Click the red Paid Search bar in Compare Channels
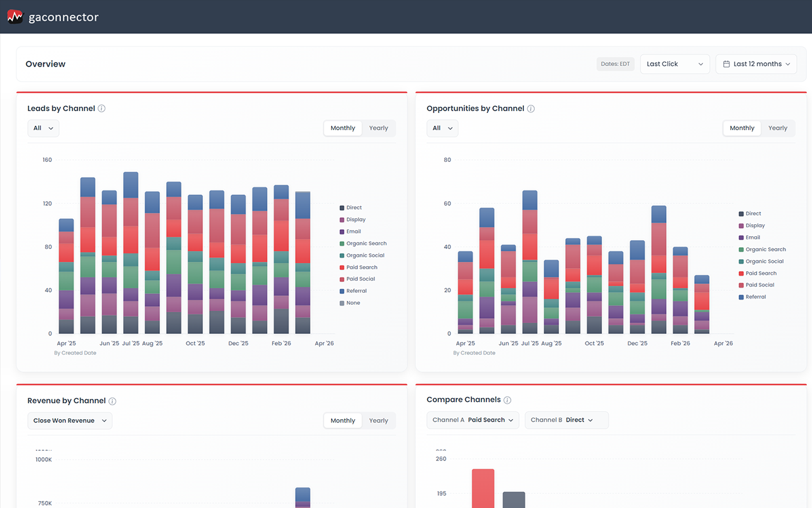This screenshot has width=812, height=508. click(x=483, y=488)
